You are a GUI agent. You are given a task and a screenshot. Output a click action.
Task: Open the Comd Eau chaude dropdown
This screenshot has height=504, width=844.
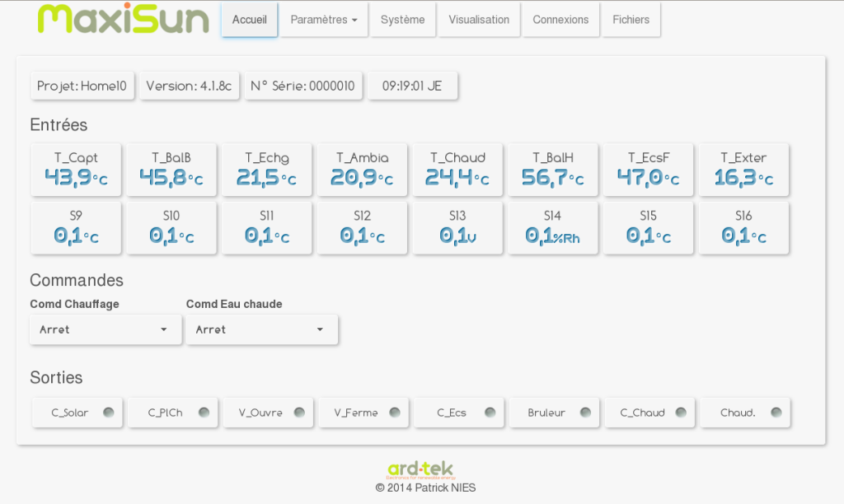(x=261, y=329)
